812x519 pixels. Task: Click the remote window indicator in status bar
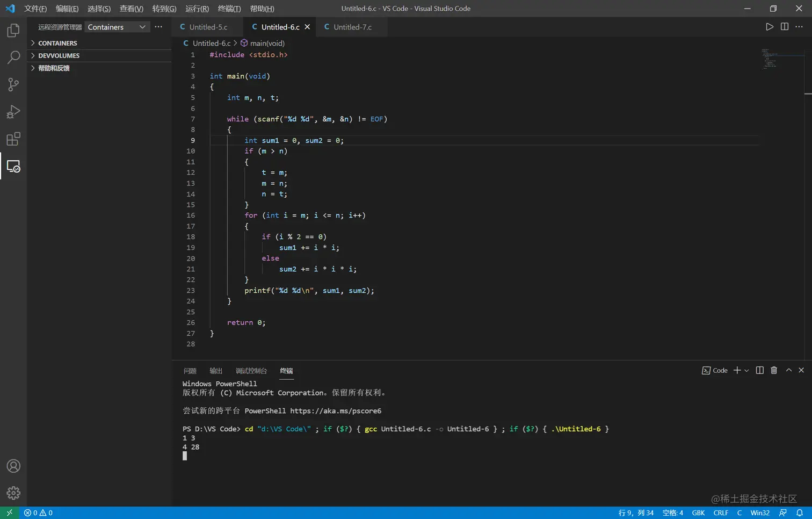click(9, 513)
